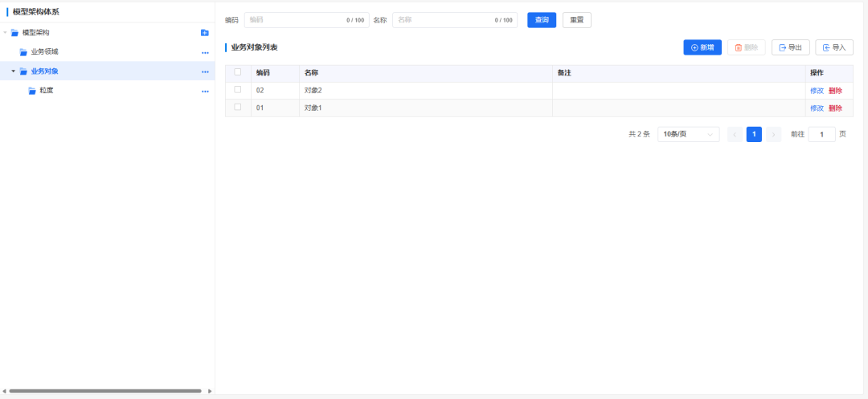Click the 查询 search button
Viewport: 868px width, 399px height.
pyautogui.click(x=542, y=20)
